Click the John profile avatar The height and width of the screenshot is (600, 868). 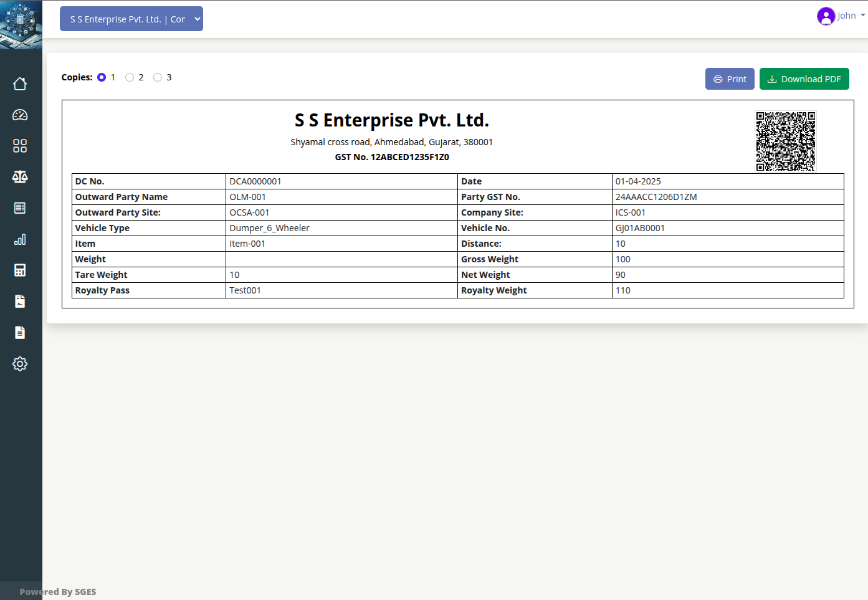coord(826,16)
